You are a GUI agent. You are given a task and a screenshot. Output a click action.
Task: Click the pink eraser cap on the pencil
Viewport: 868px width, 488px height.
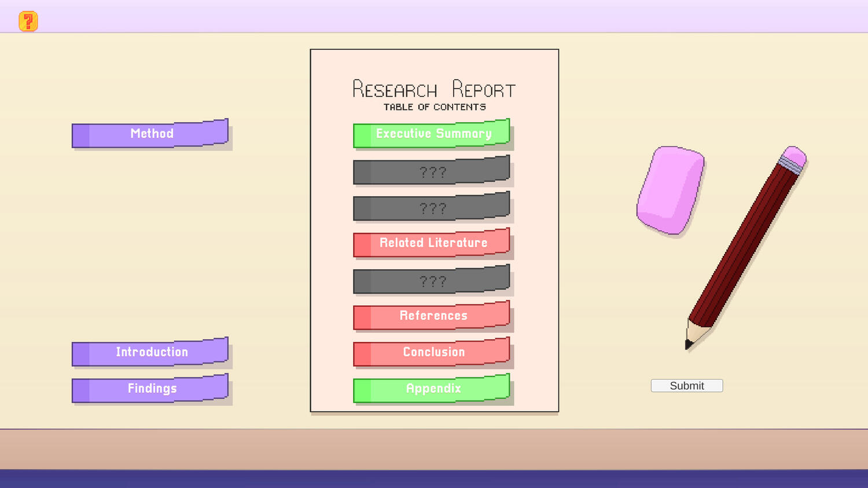tap(794, 156)
